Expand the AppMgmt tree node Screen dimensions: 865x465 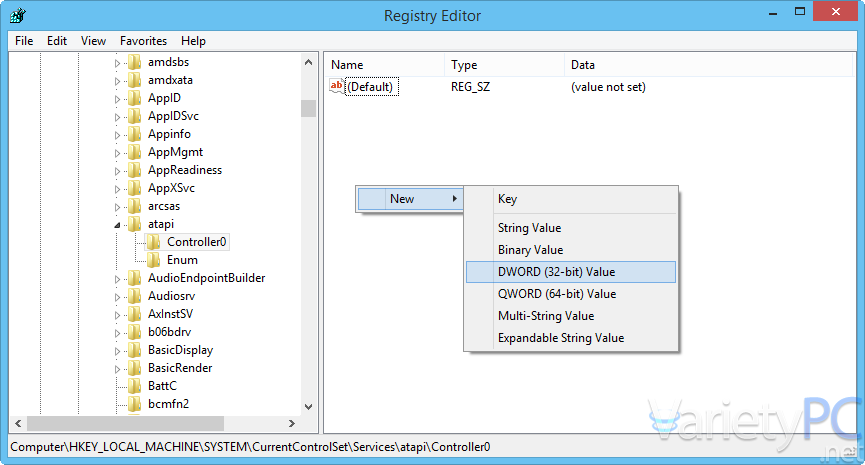pos(118,152)
